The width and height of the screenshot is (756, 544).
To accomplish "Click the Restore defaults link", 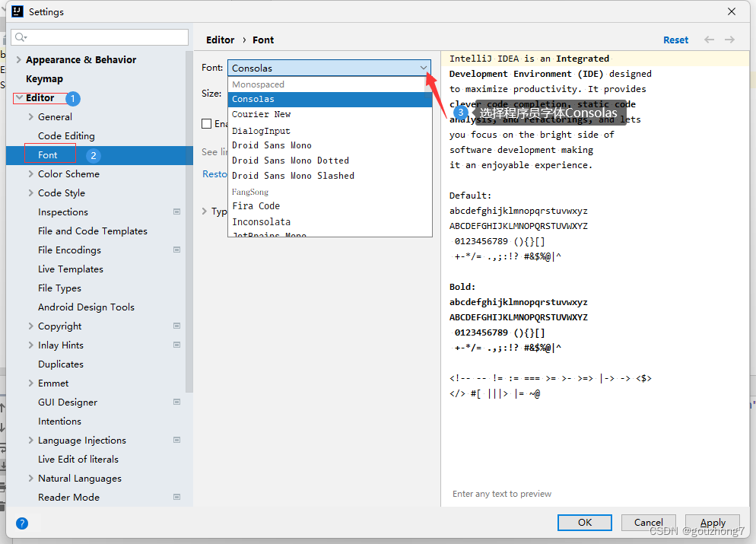I will 214,174.
